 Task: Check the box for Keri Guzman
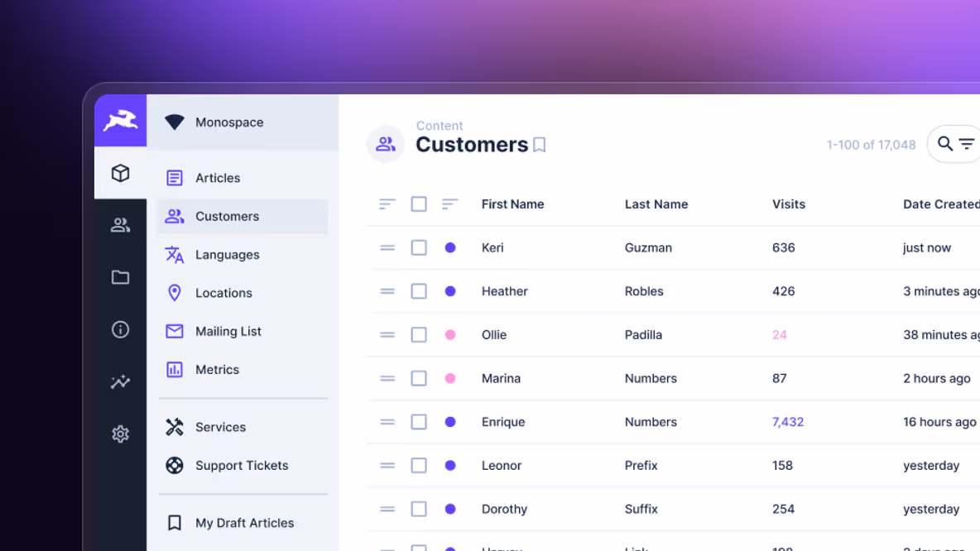(x=419, y=248)
